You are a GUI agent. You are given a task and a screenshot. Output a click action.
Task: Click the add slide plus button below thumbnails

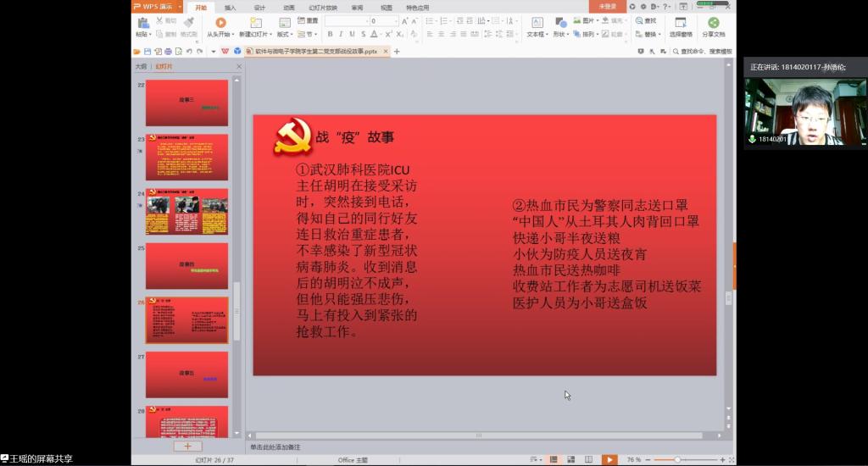187,446
